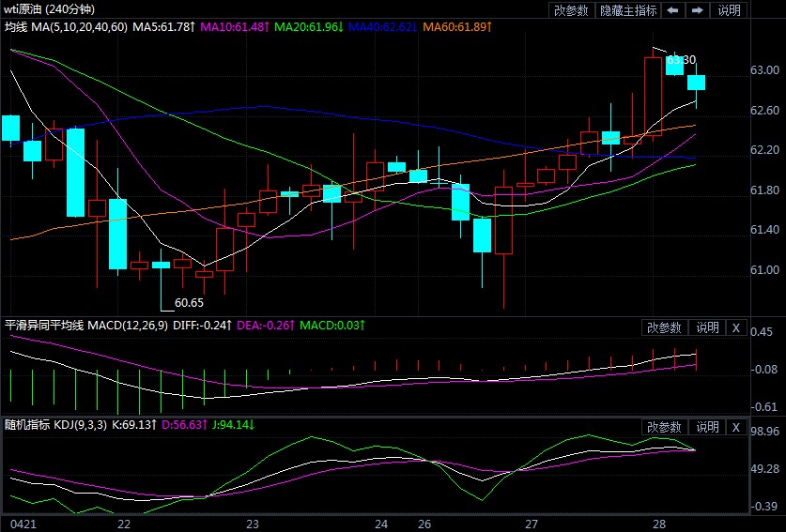The height and width of the screenshot is (532, 786).
Task: Close the KDJ indicator panel
Action: click(735, 427)
